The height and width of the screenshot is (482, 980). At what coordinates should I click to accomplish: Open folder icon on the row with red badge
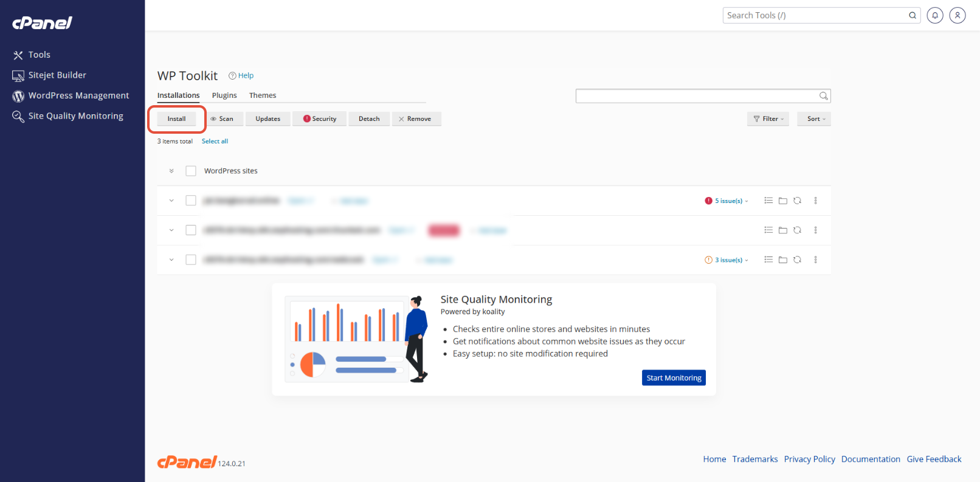click(x=783, y=230)
